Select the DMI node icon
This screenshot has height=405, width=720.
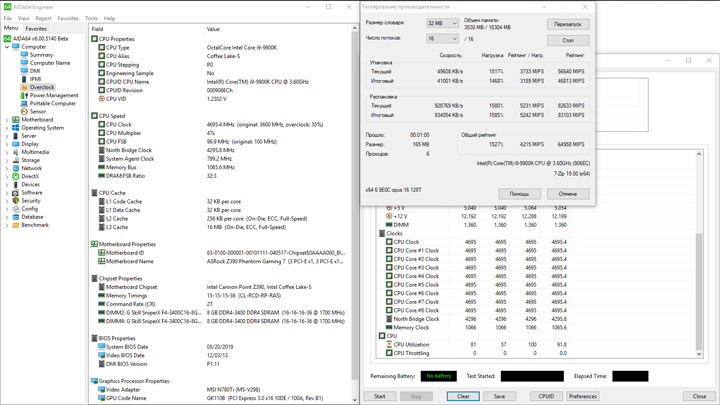tap(24, 71)
